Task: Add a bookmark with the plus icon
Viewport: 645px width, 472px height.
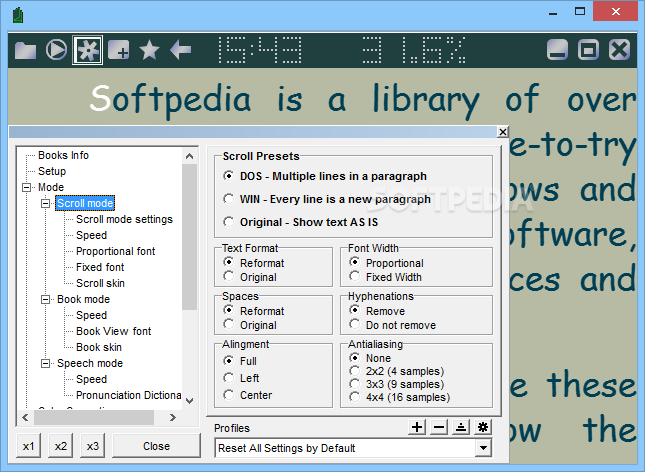Action: 118,50
